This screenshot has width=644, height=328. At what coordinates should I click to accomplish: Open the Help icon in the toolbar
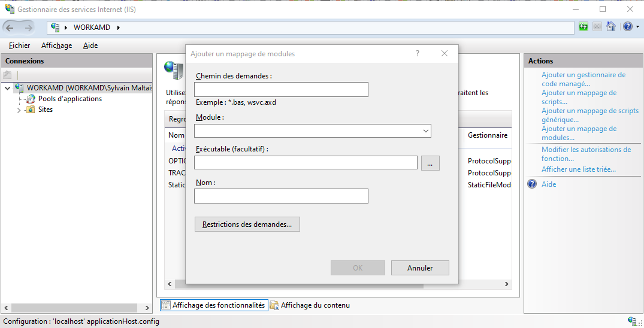point(628,27)
